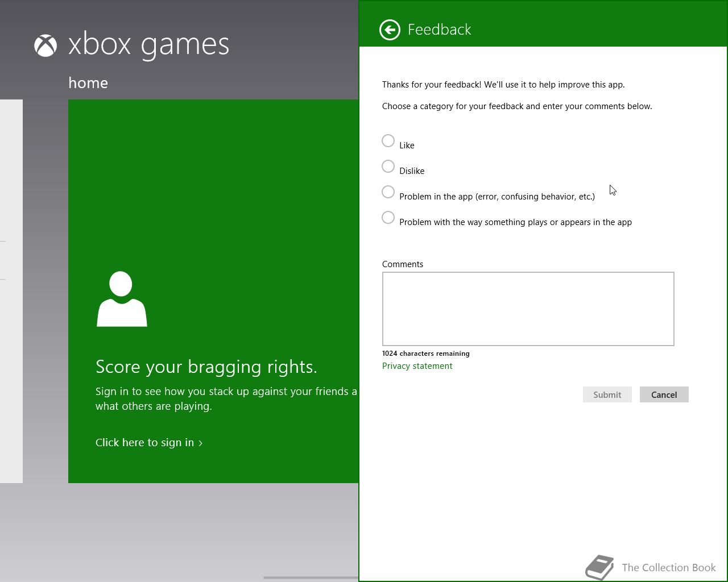
Task: Click the Feedback panel title
Action: [x=439, y=30]
